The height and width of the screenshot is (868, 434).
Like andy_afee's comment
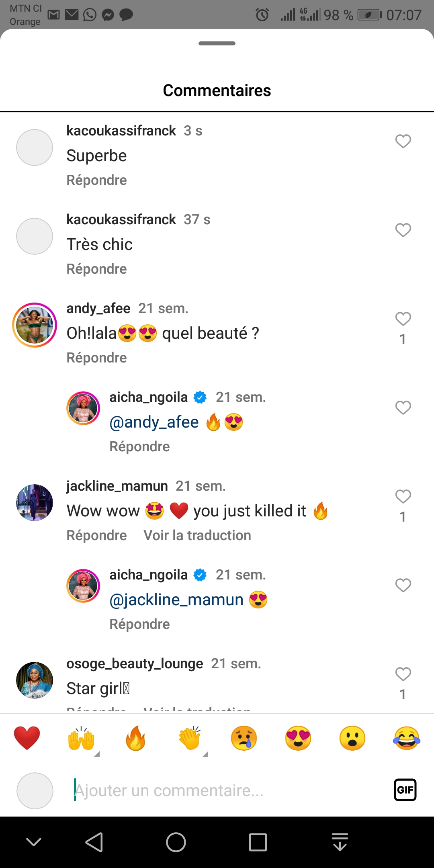click(x=403, y=319)
